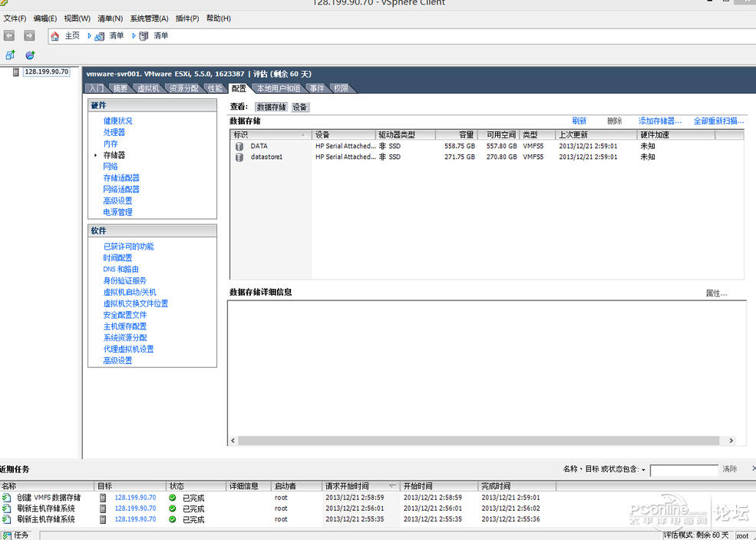Switch to the 摘要 tab
Viewport: 756px width, 540px height.
tap(120, 88)
